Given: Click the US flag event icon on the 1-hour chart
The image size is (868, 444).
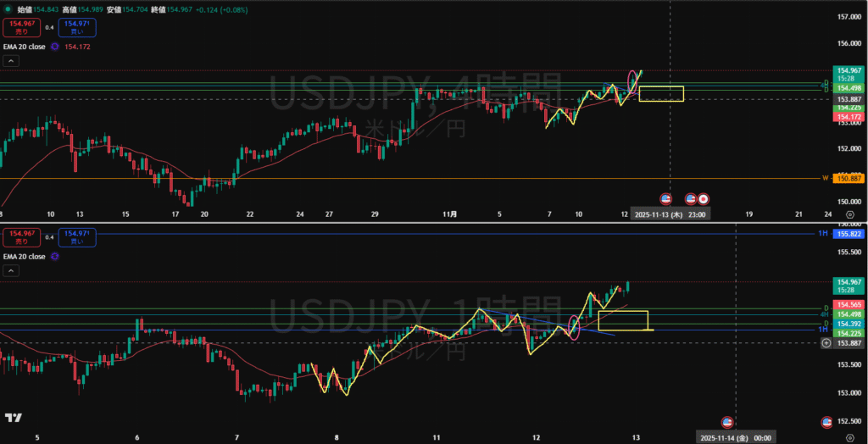Looking at the screenshot, I should pos(726,421).
